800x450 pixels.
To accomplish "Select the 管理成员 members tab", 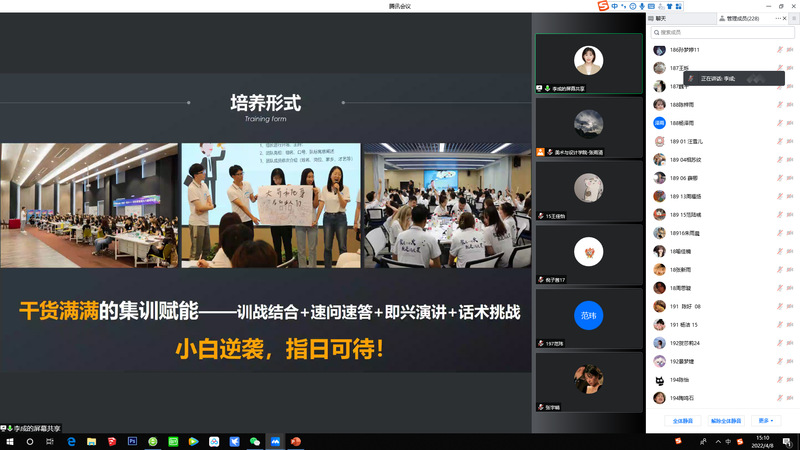I will point(740,18).
